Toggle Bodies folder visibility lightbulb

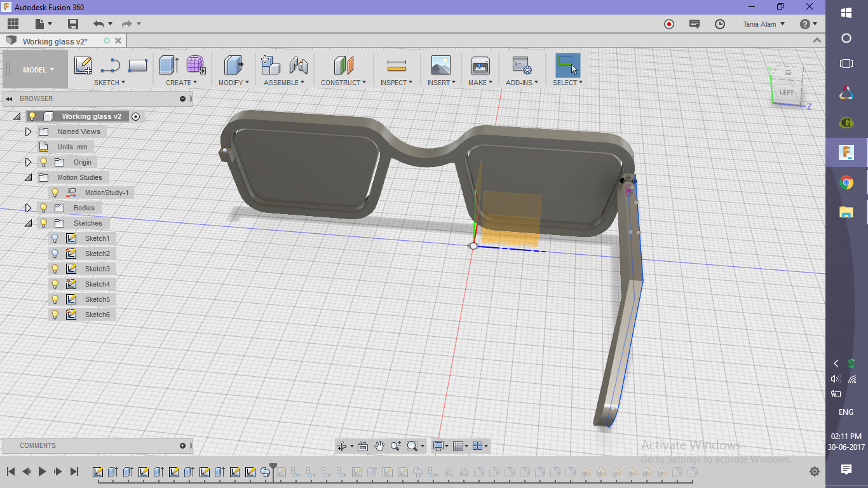pos(43,208)
